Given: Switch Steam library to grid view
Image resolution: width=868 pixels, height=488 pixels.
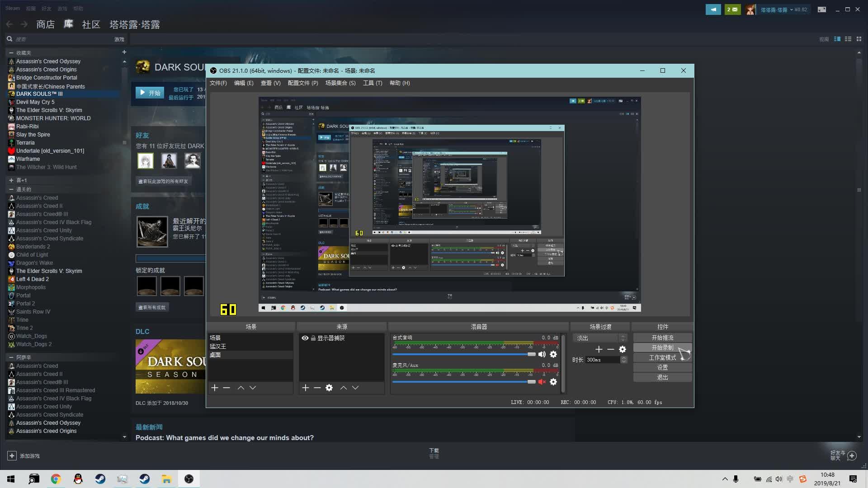Looking at the screenshot, I should tap(859, 39).
